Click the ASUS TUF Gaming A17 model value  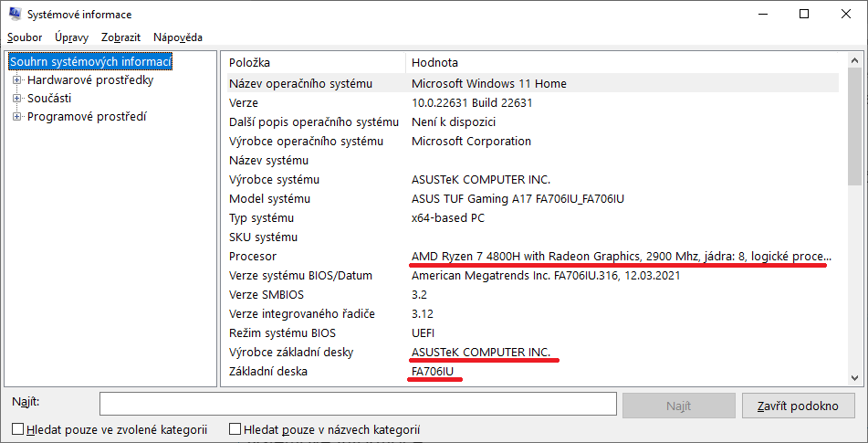click(x=518, y=199)
